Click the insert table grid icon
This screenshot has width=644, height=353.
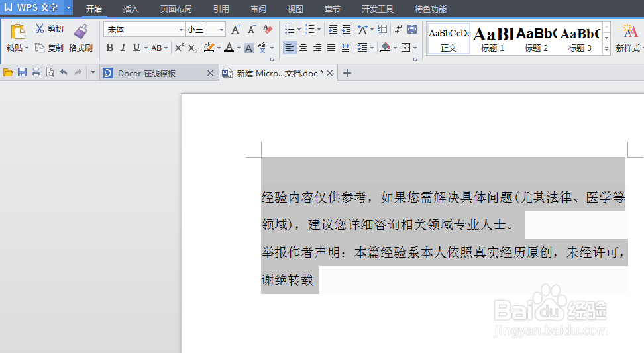pos(382,29)
